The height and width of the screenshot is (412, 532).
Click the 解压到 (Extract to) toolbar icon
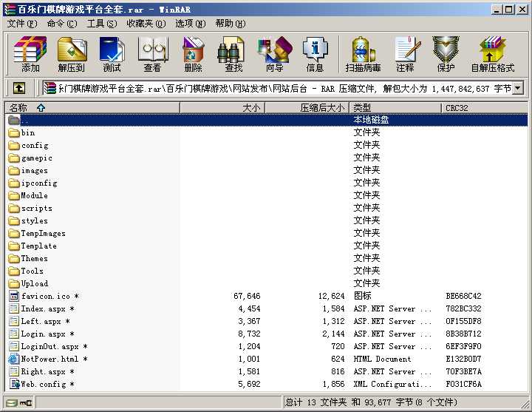71,54
